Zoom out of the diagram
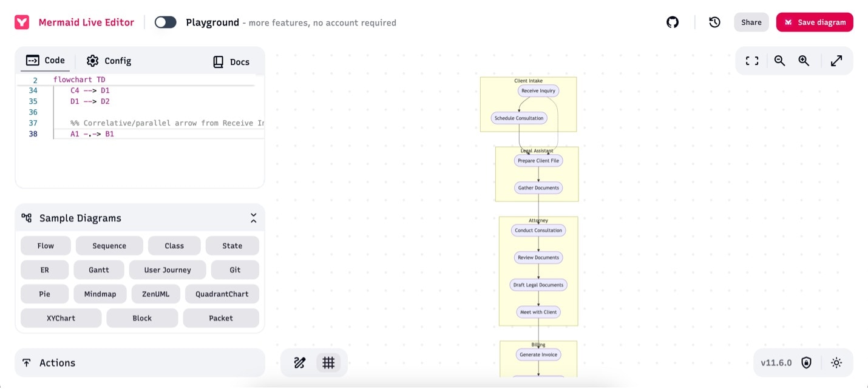The image size is (868, 389). 780,61
